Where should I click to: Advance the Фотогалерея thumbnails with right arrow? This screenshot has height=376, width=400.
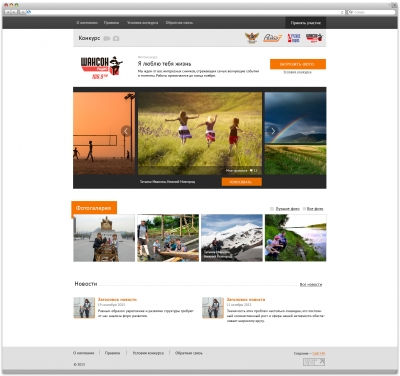[x=320, y=237]
